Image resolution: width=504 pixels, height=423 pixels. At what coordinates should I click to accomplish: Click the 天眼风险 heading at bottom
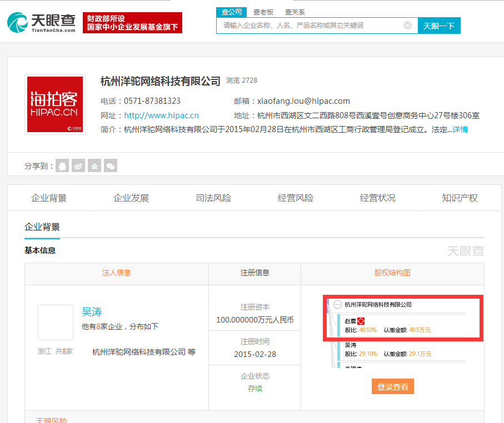point(52,420)
